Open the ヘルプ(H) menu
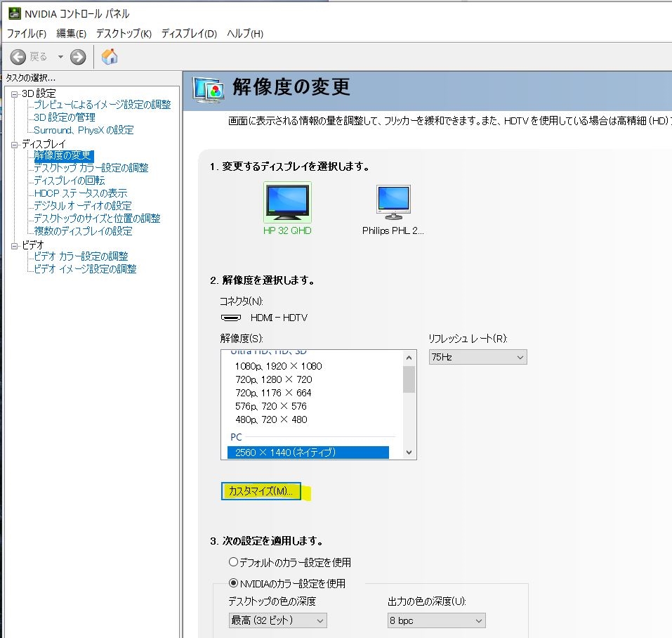Viewport: 672px width, 638px height. 244,34
